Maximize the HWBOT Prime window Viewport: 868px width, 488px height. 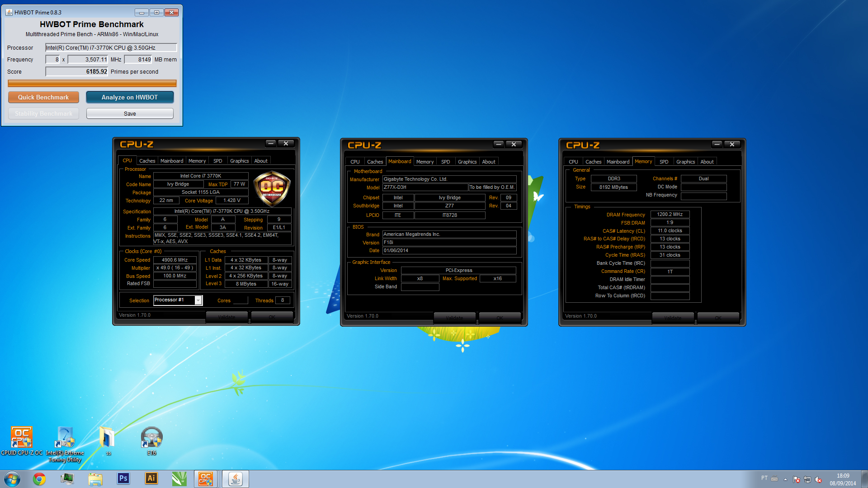click(156, 12)
